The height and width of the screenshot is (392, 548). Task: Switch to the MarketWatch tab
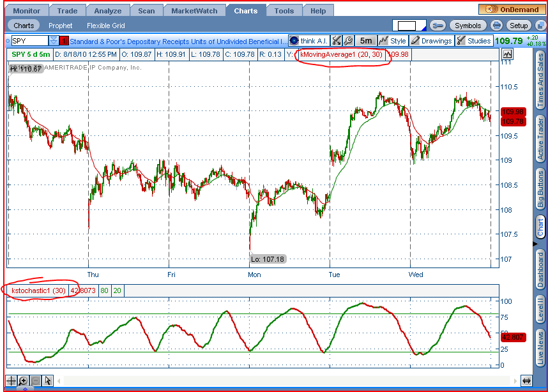pyautogui.click(x=194, y=10)
